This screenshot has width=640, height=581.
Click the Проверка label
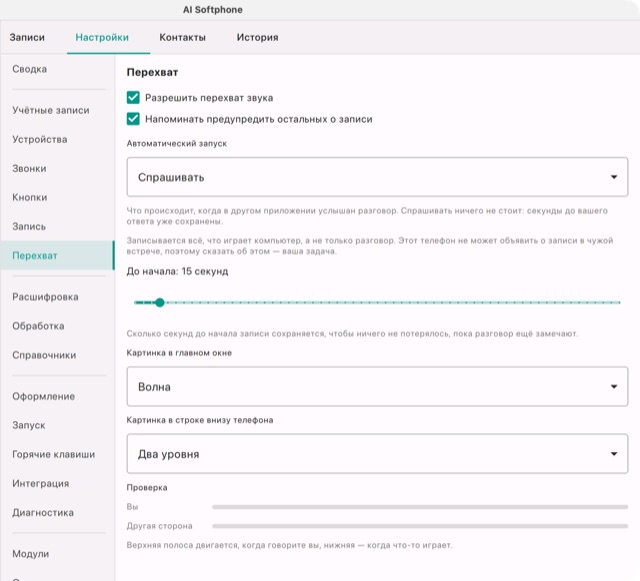pos(147,488)
